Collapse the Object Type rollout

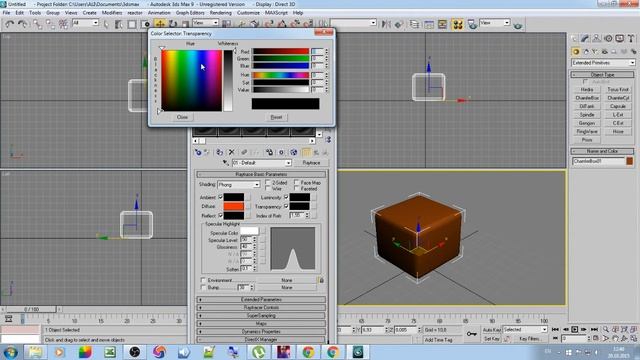pos(602,75)
